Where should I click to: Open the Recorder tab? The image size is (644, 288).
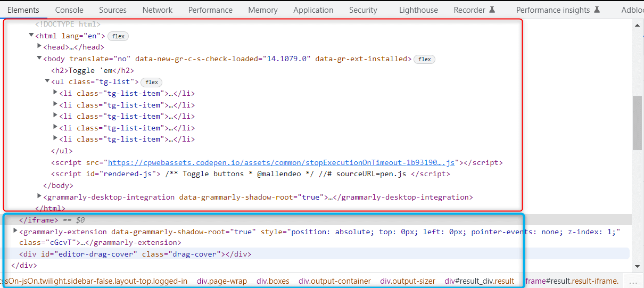474,10
